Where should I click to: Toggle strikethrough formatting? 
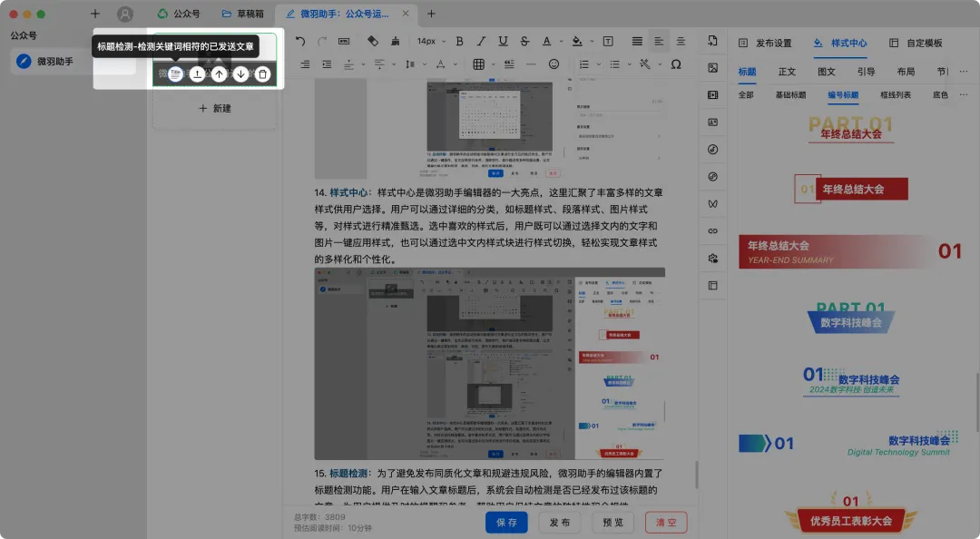525,41
